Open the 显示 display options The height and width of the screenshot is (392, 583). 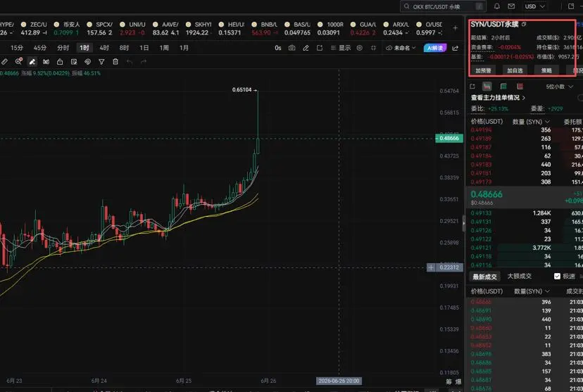(341, 48)
